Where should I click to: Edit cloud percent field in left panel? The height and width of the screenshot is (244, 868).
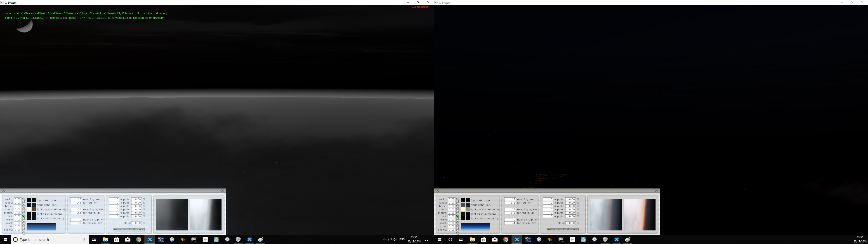pyautogui.click(x=137, y=223)
